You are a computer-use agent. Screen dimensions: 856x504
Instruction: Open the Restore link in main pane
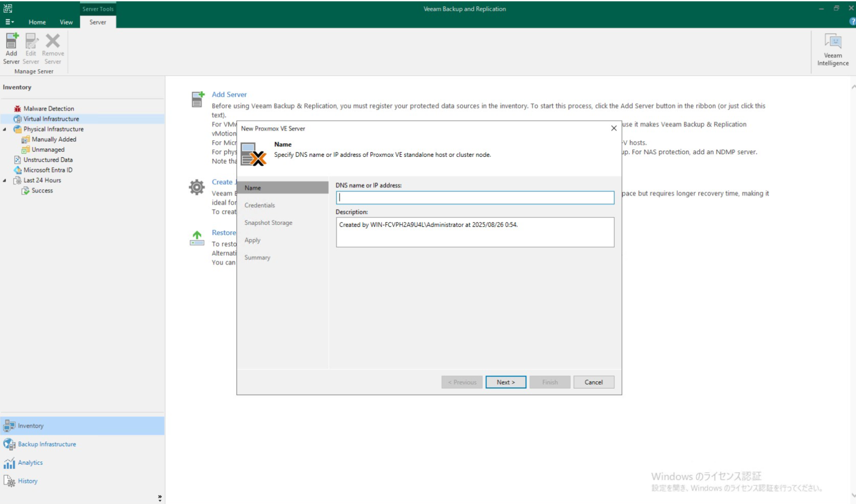click(224, 233)
